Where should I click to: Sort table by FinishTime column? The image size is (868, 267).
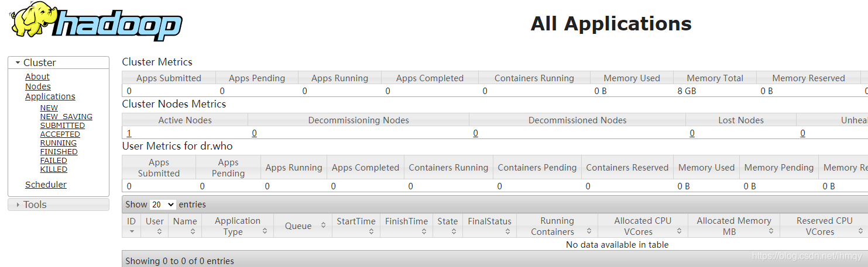(x=406, y=226)
